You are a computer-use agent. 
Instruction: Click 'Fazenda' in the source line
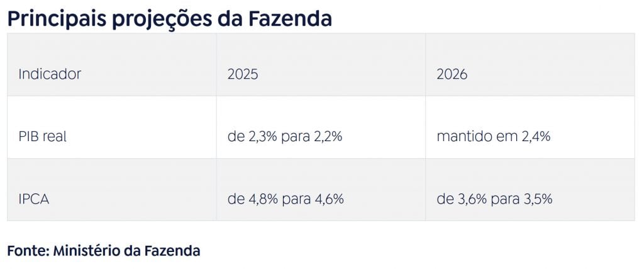click(x=172, y=251)
